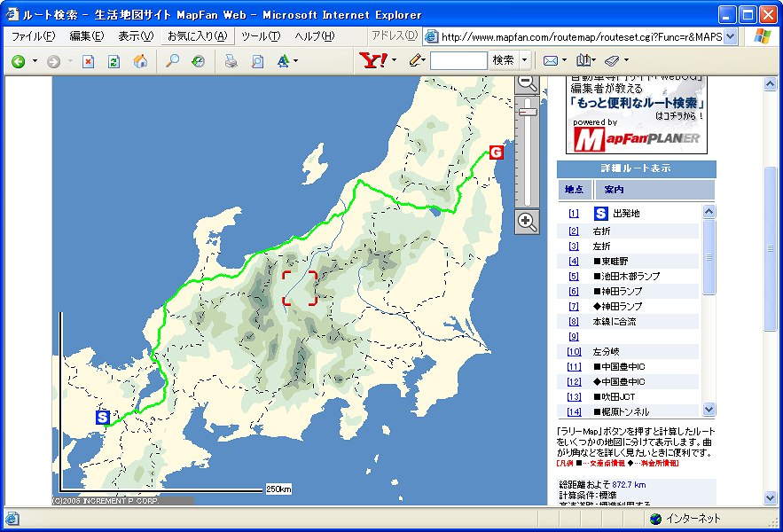Open the 検索 button dropdown arrow
The image size is (783, 532).
[x=524, y=60]
